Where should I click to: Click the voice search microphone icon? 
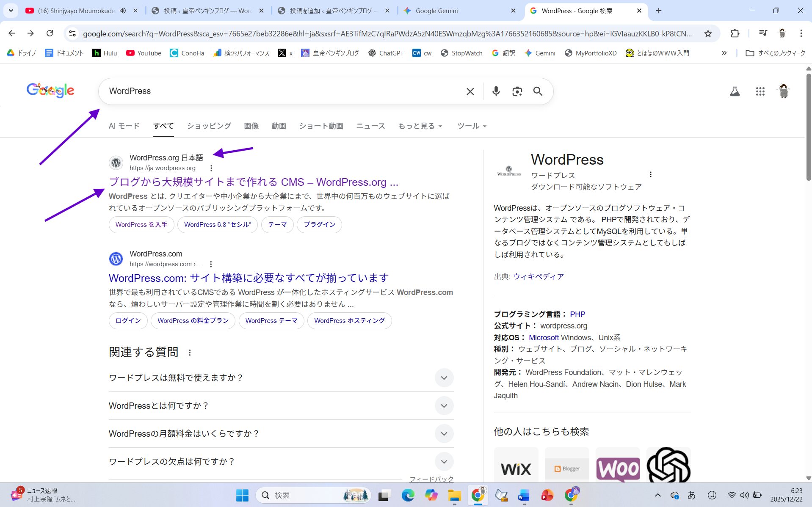(x=496, y=91)
